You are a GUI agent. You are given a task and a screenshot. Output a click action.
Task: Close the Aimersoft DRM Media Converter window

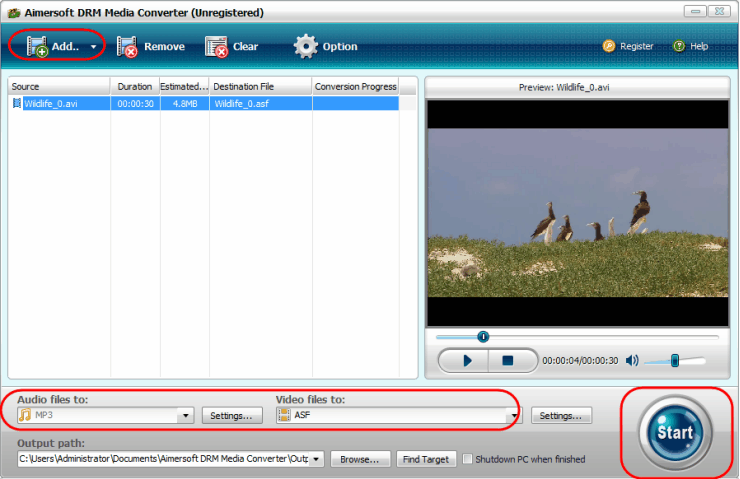click(719, 11)
